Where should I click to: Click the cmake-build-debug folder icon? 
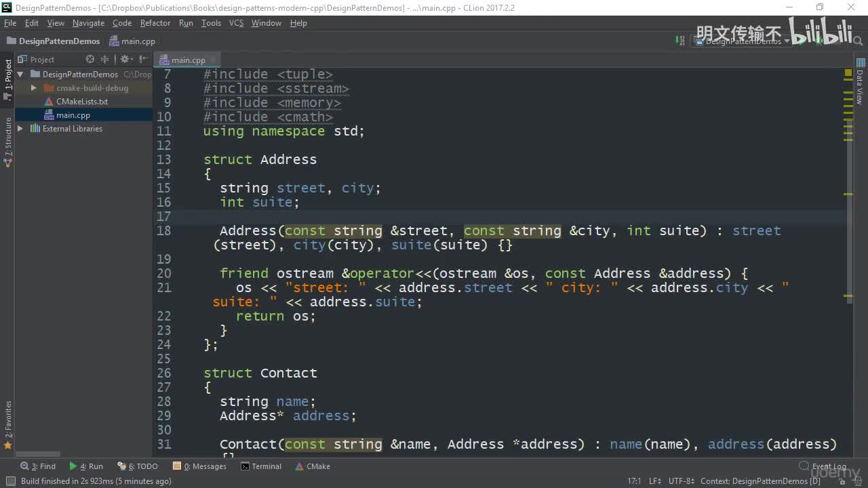[48, 88]
